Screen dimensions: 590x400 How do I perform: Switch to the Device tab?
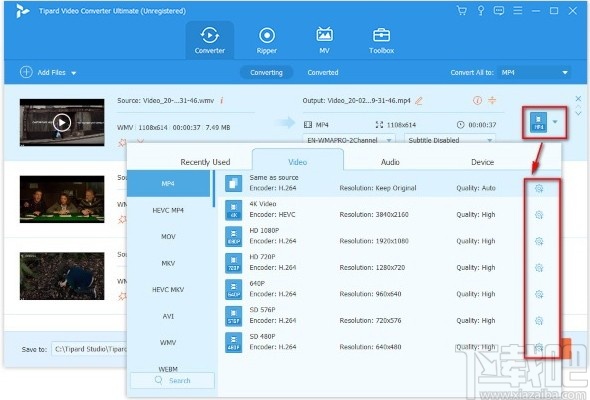click(x=482, y=162)
